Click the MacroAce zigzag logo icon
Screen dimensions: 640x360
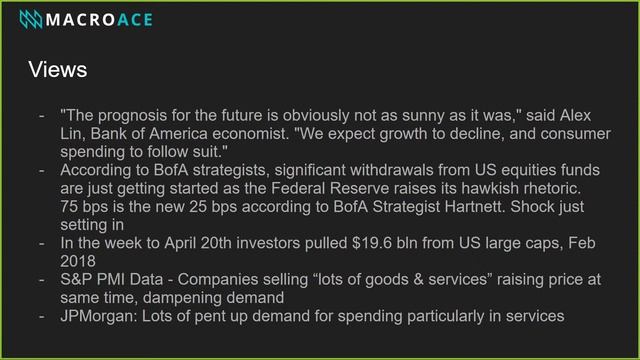pyautogui.click(x=31, y=20)
